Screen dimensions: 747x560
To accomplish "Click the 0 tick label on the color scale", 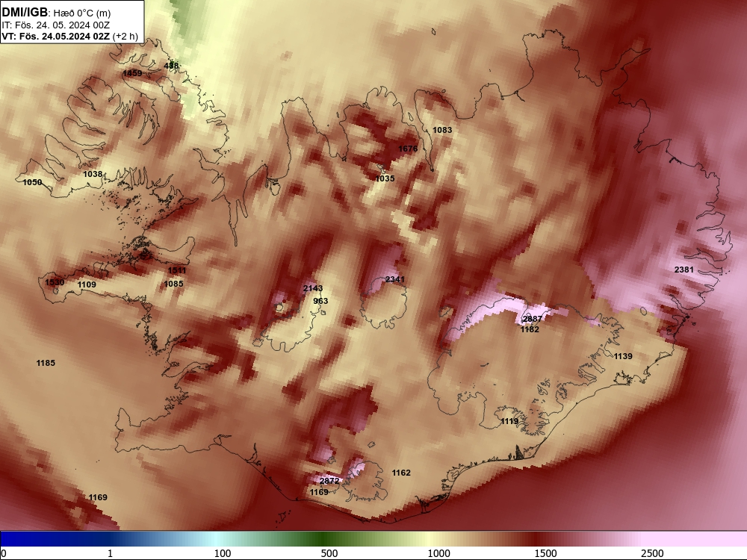I will point(4,553).
